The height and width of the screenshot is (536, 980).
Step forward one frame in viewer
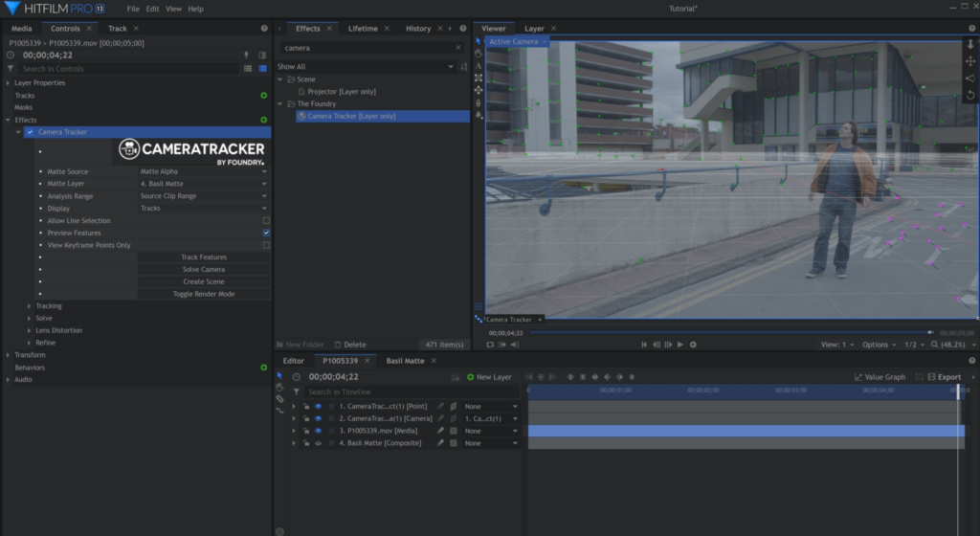click(668, 345)
